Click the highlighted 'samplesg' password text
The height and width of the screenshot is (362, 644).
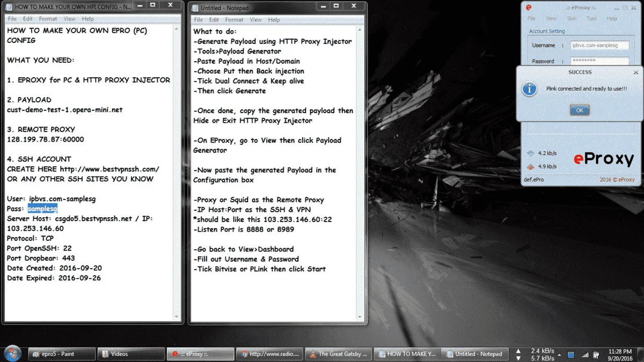[42, 209]
